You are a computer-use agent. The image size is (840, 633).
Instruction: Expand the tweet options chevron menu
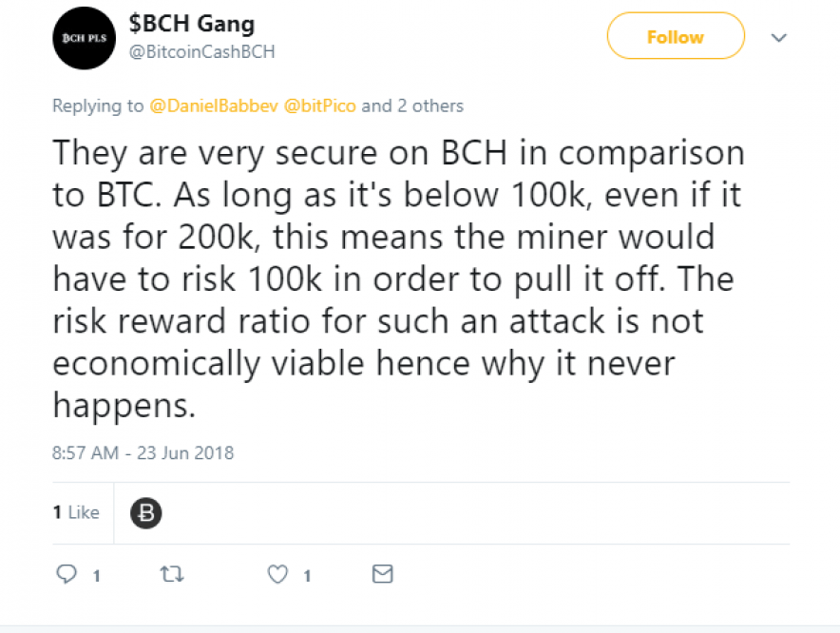pos(778,38)
